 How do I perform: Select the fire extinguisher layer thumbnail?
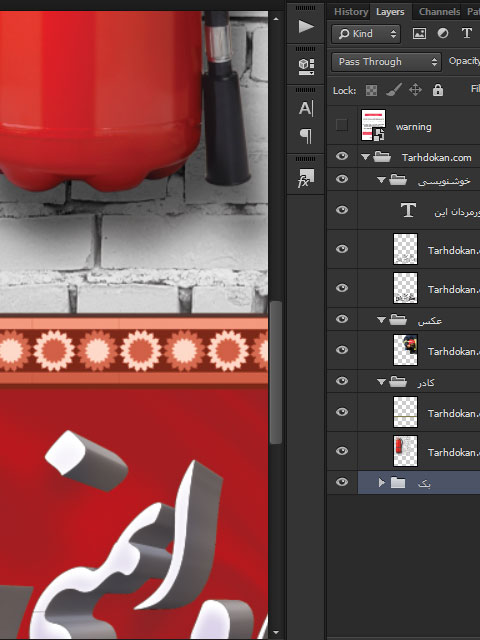point(405,451)
